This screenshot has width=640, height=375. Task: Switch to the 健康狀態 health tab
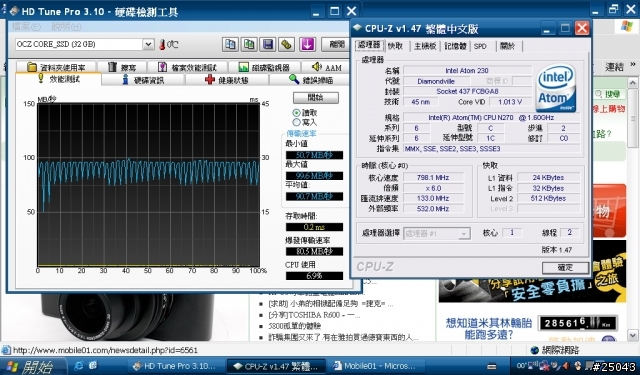click(227, 80)
